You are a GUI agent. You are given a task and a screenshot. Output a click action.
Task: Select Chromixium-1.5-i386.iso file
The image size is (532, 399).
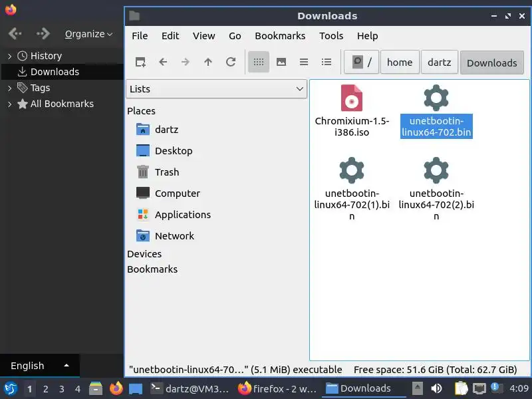coord(352,111)
